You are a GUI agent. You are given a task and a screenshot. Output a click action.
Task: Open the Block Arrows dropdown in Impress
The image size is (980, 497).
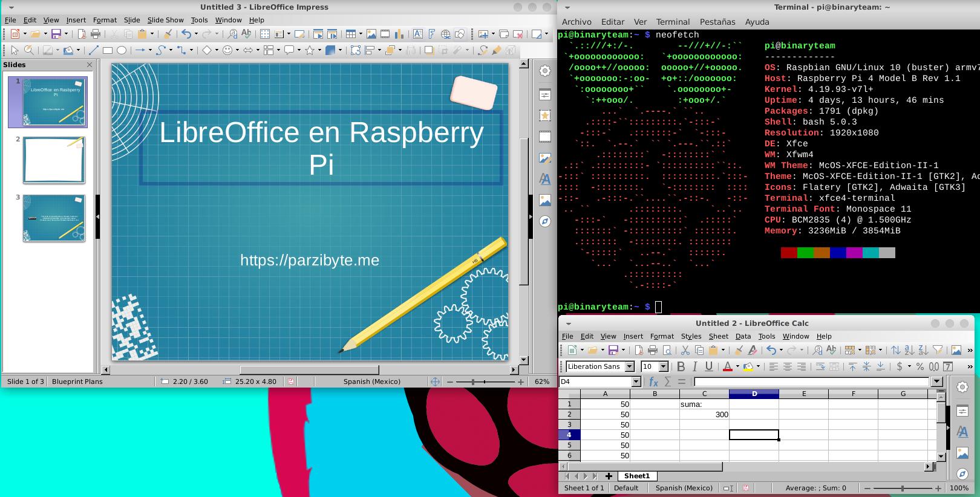pyautogui.click(x=258, y=50)
